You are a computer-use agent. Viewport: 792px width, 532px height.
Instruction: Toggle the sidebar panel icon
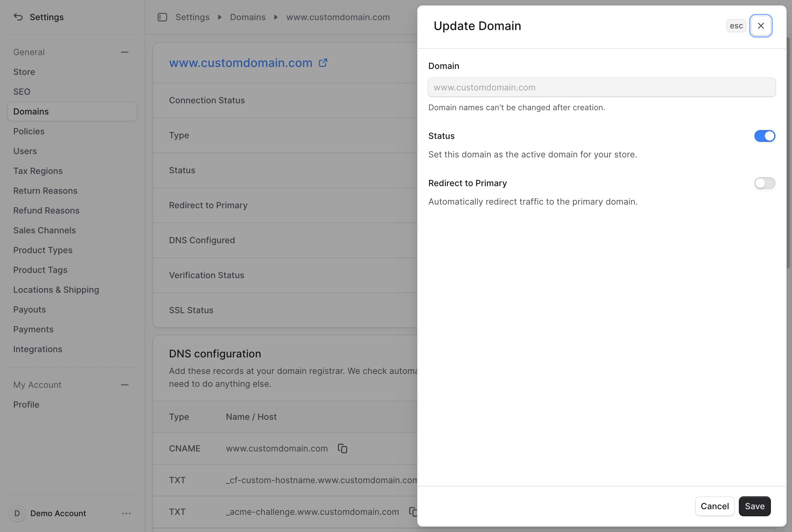point(162,17)
